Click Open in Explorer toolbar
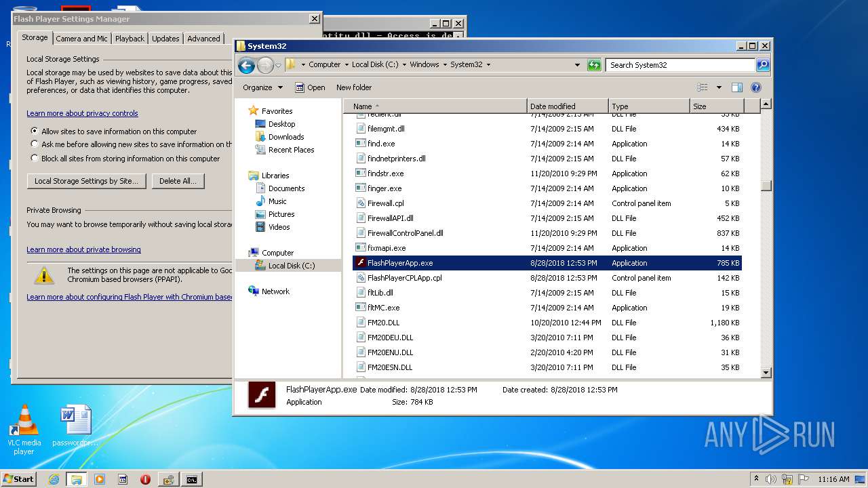Image resolution: width=868 pixels, height=488 pixels. coord(310,87)
